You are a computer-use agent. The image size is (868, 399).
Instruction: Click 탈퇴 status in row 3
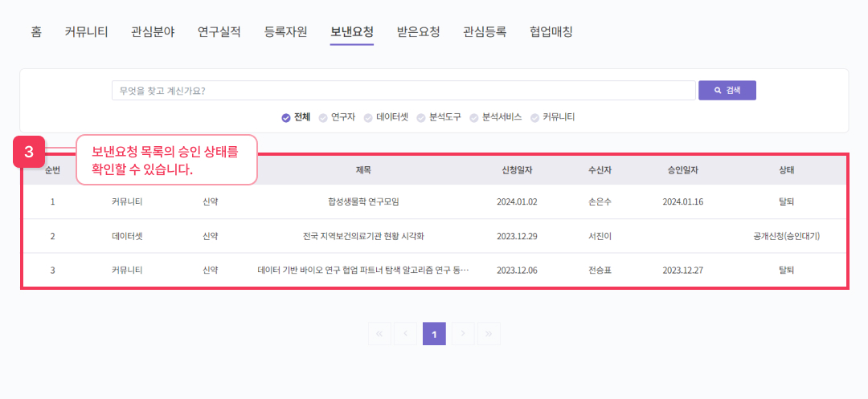coord(786,271)
